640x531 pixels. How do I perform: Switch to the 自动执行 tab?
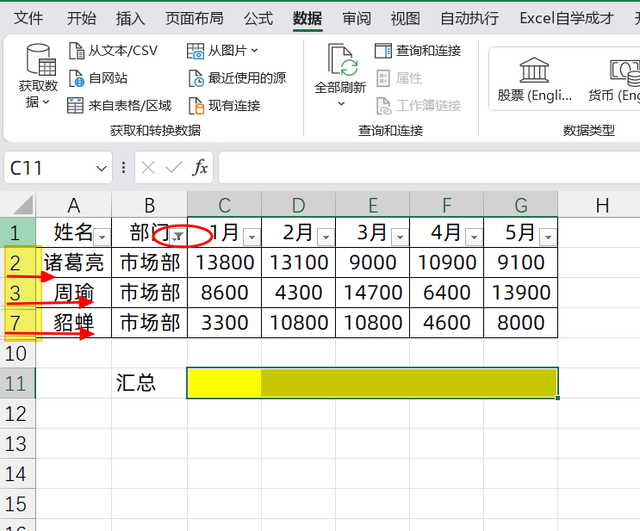[469, 18]
